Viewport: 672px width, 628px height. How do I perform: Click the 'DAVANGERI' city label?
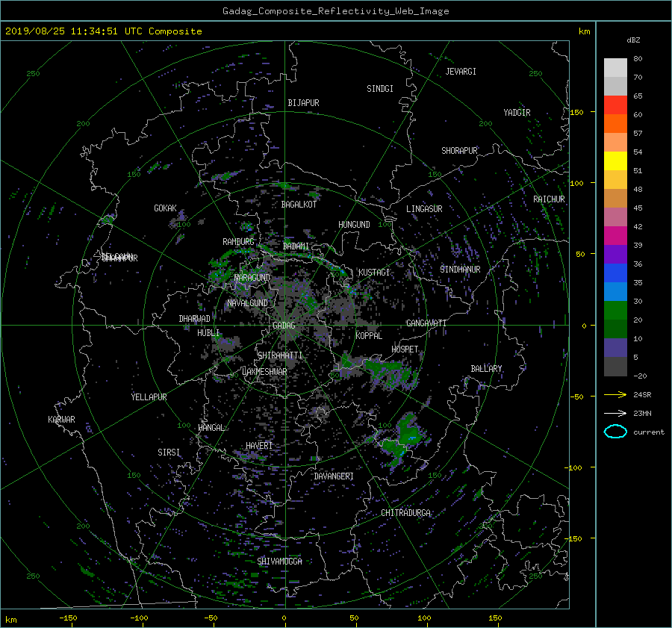334,476
